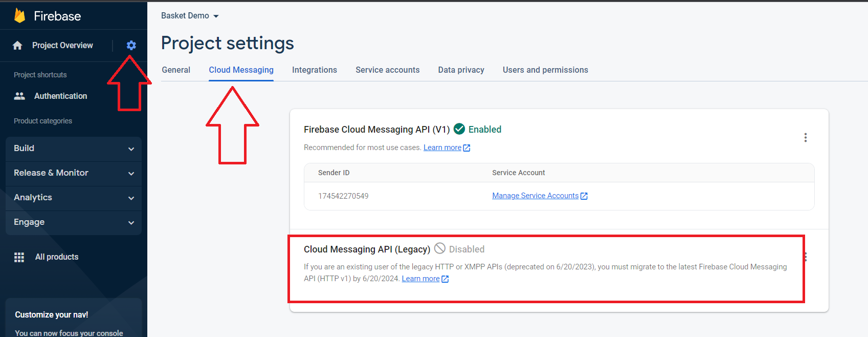Image resolution: width=868 pixels, height=337 pixels.
Task: Expand the Analytics category
Action: (x=74, y=198)
